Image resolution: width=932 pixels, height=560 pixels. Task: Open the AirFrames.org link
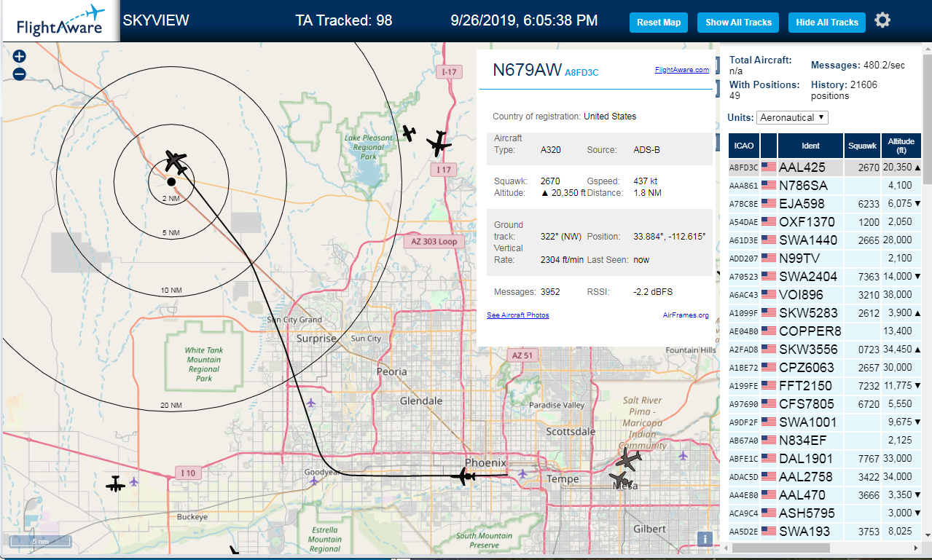686,315
